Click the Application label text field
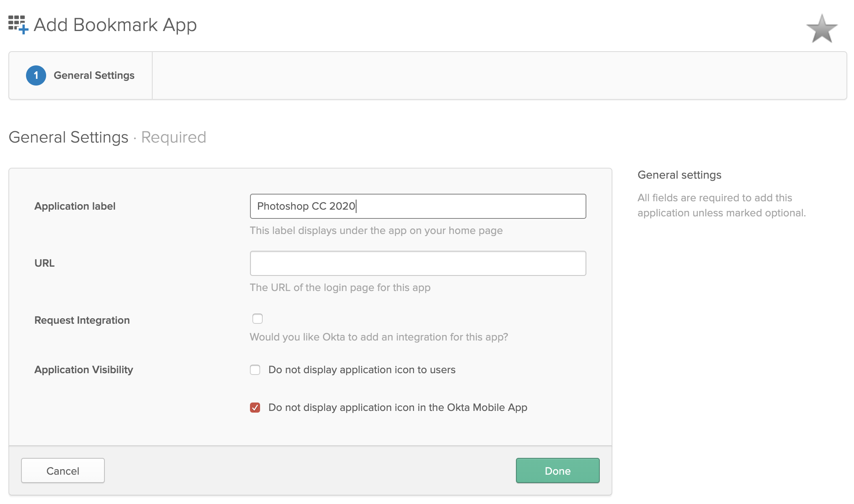This screenshot has height=504, width=854. [417, 206]
